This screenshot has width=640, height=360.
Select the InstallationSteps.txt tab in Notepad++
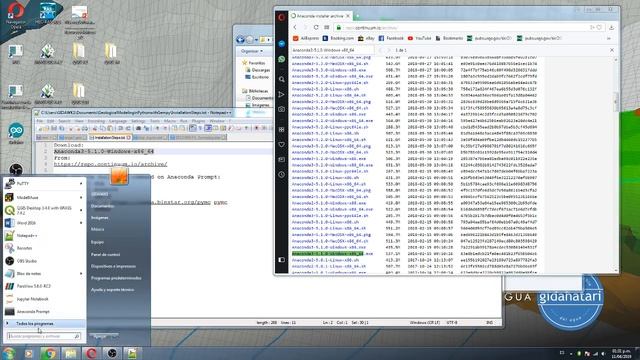tap(110, 138)
